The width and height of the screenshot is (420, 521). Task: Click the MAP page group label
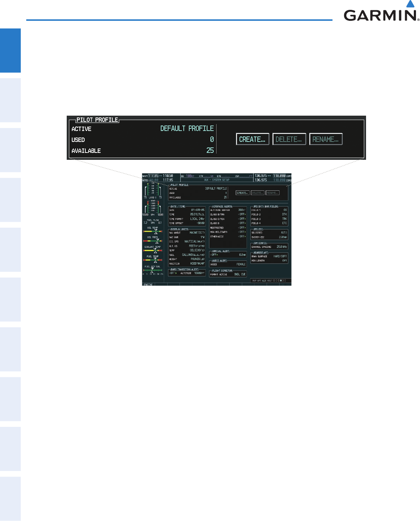255,281
